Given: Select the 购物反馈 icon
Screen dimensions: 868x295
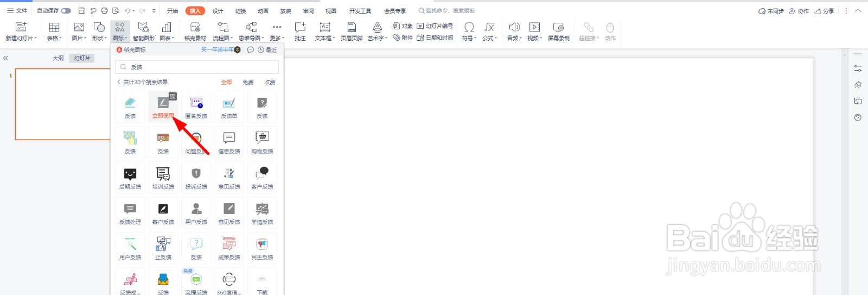Looking at the screenshot, I should [262, 142].
